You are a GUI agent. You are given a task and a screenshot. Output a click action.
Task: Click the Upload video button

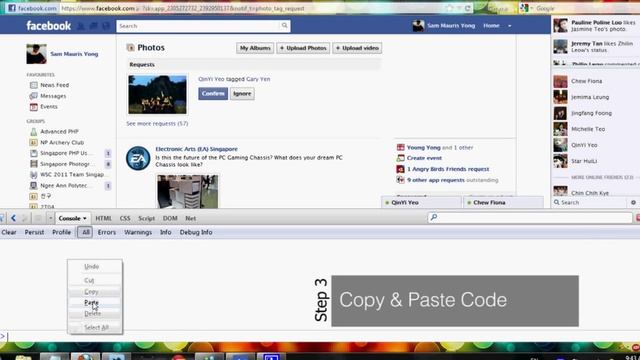pos(357,48)
